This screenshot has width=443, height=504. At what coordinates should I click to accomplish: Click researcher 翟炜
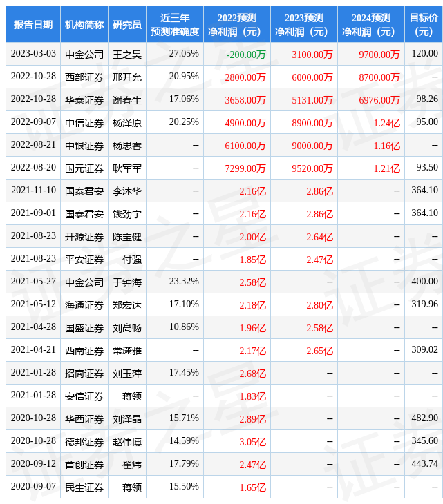point(132,465)
